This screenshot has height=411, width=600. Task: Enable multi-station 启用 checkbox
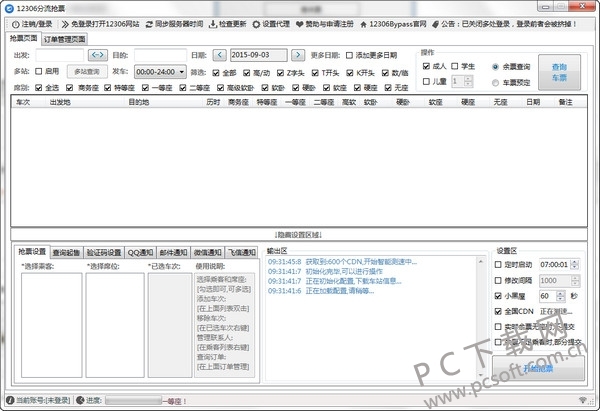(x=39, y=71)
